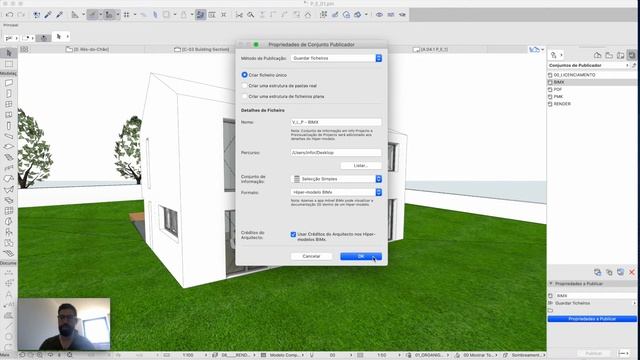Click the 'Publicar' button at bottom right

click(x=594, y=353)
